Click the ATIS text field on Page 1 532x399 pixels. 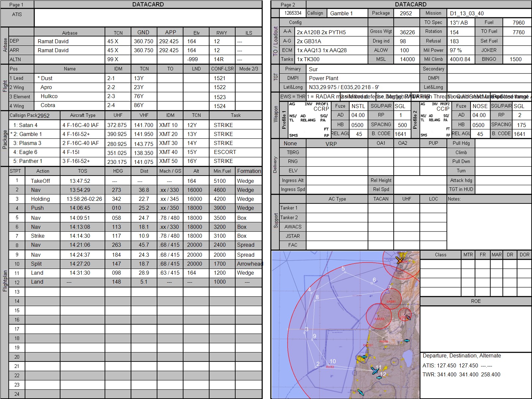(x=148, y=18)
